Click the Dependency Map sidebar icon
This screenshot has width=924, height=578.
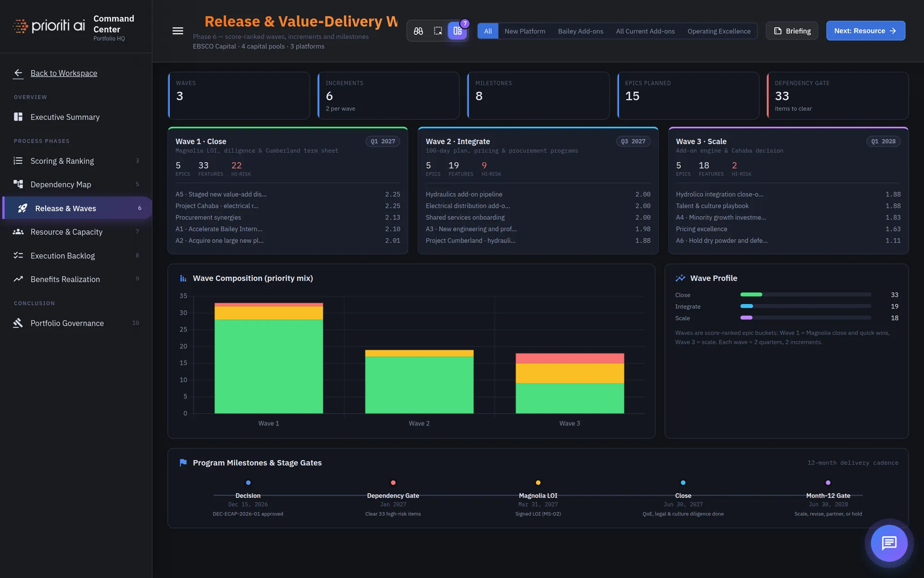pyautogui.click(x=18, y=184)
